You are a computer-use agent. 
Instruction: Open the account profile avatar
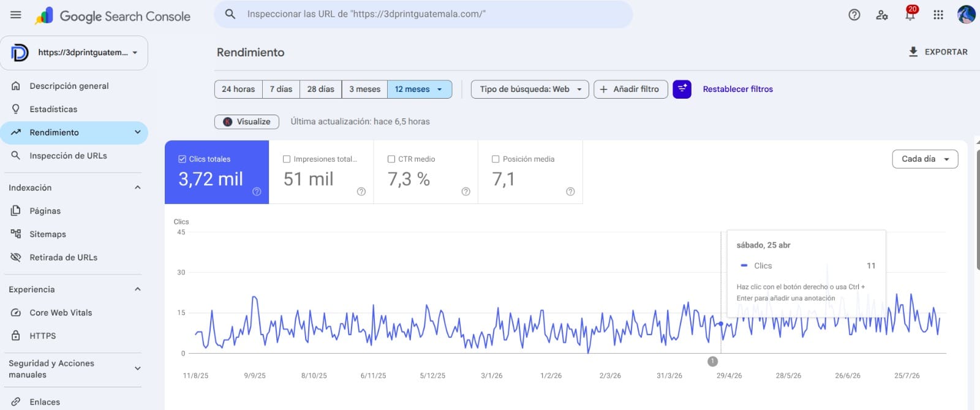point(966,14)
